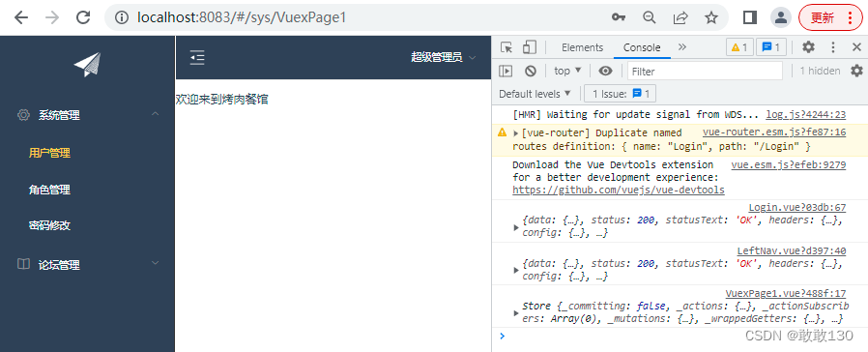The width and height of the screenshot is (868, 352).
Task: Bookmark this page with star
Action: click(x=711, y=17)
